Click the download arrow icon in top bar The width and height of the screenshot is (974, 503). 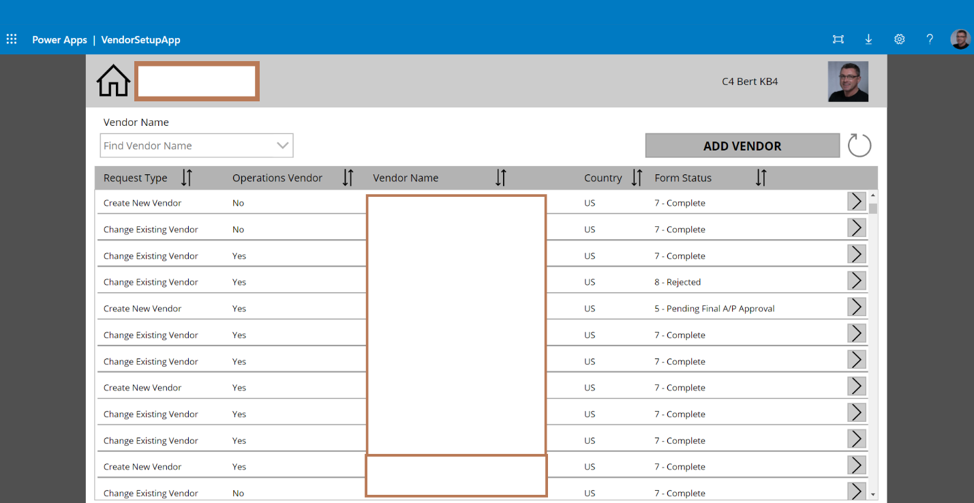[868, 39]
